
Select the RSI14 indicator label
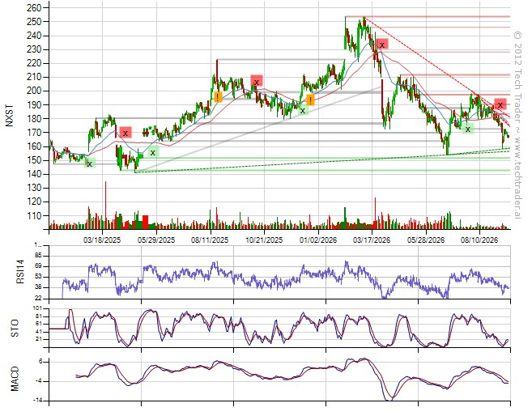click(x=20, y=272)
